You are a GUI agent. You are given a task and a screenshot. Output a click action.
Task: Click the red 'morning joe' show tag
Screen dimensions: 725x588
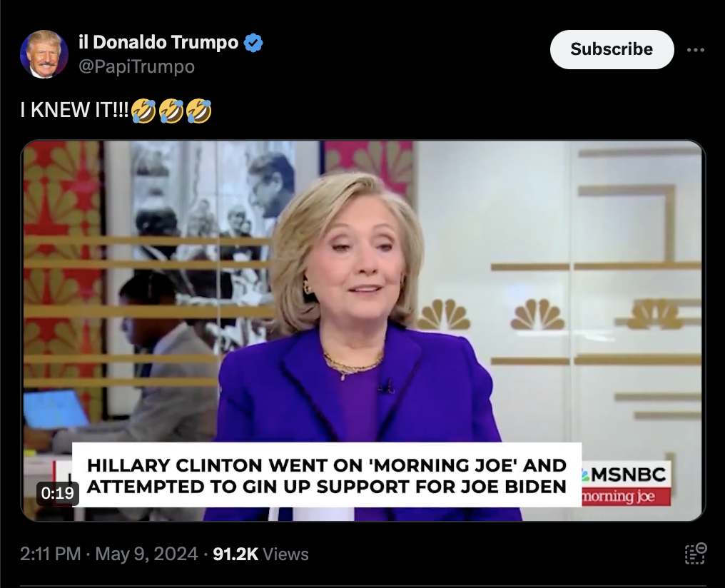626,497
